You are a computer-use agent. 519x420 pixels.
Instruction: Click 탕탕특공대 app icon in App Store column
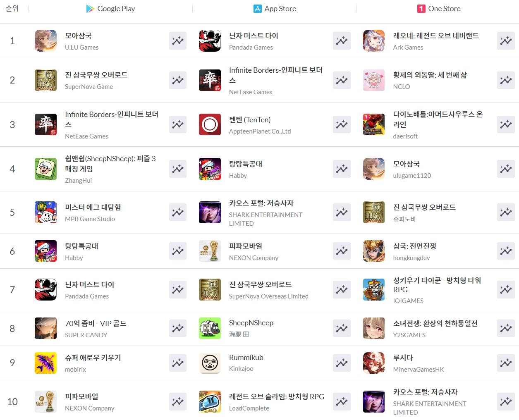coord(210,169)
